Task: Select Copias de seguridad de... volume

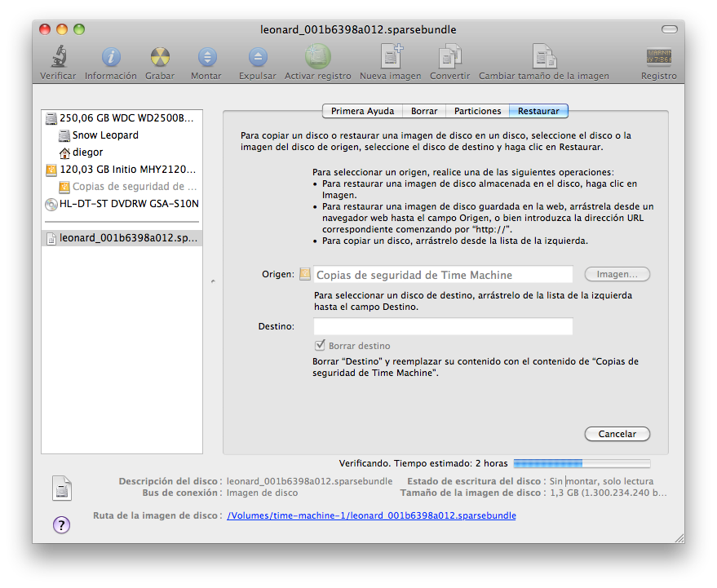Action: pyautogui.click(x=122, y=187)
